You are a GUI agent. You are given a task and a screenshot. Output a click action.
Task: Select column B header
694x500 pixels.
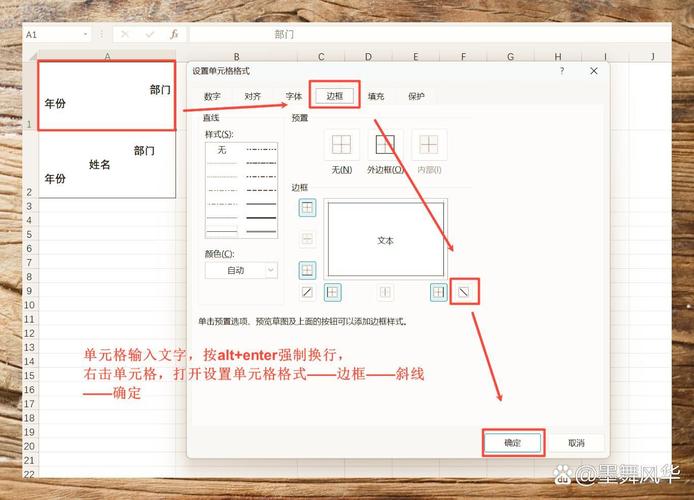point(237,57)
